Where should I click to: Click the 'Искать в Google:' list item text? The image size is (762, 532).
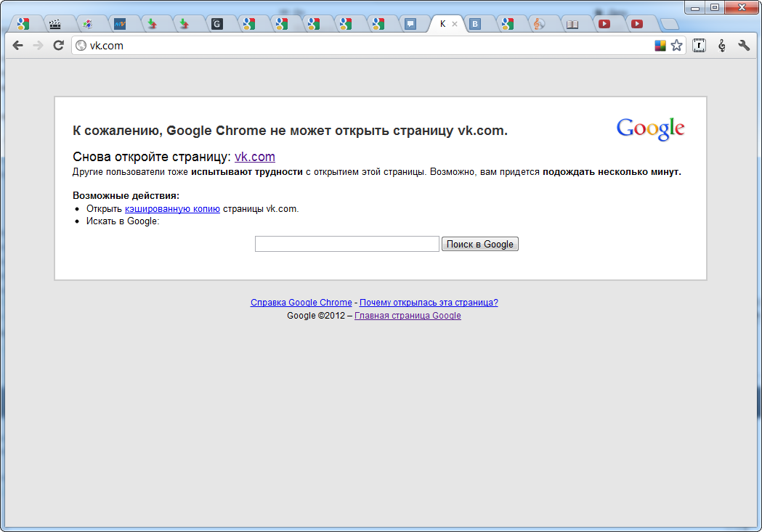point(123,221)
